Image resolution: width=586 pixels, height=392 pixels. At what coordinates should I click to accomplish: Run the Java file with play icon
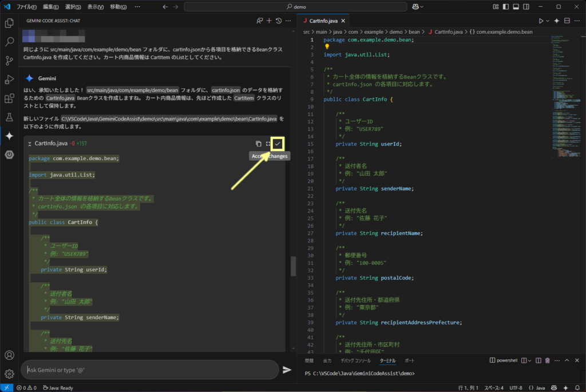[541, 21]
